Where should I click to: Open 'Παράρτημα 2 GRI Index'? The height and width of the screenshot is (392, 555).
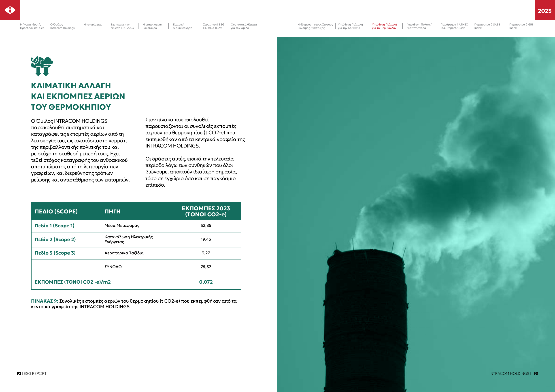(x=521, y=26)
